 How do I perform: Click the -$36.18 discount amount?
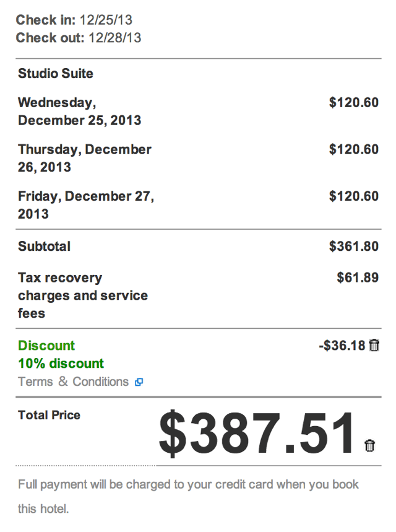[x=342, y=346]
